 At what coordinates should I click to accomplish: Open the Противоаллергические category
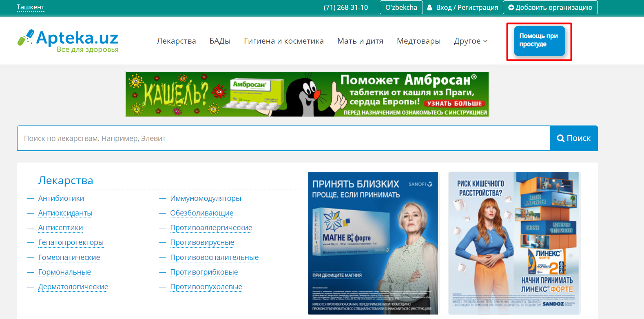pyautogui.click(x=211, y=228)
